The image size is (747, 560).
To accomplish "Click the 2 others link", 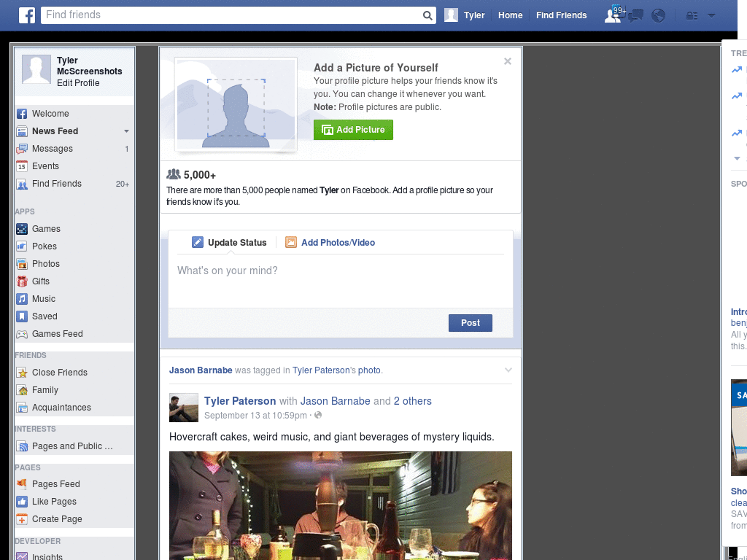I will 413,401.
